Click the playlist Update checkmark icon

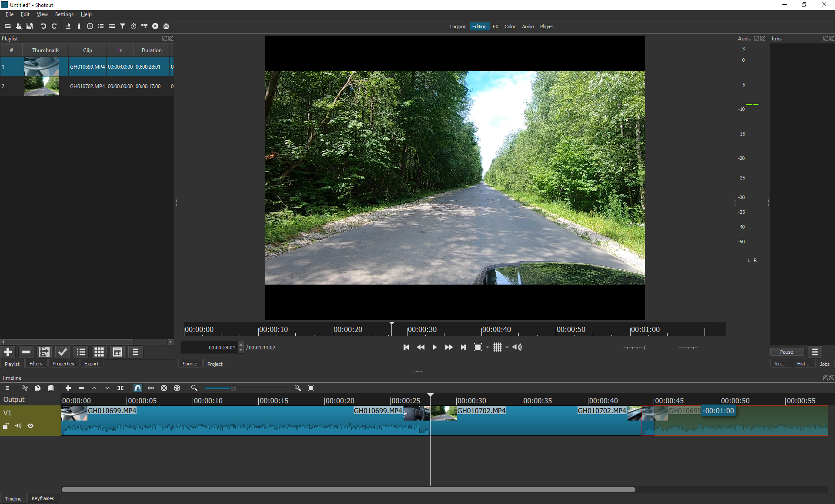tap(63, 352)
